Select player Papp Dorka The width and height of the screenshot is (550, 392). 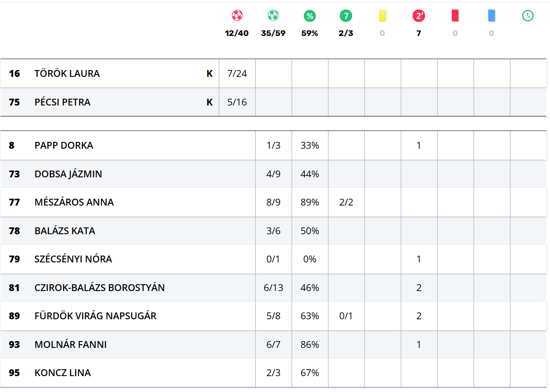[64, 146]
